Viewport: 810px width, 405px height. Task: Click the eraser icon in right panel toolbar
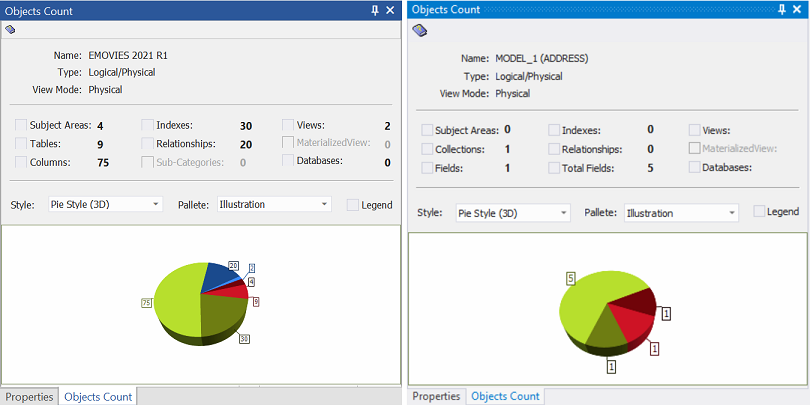[420, 30]
